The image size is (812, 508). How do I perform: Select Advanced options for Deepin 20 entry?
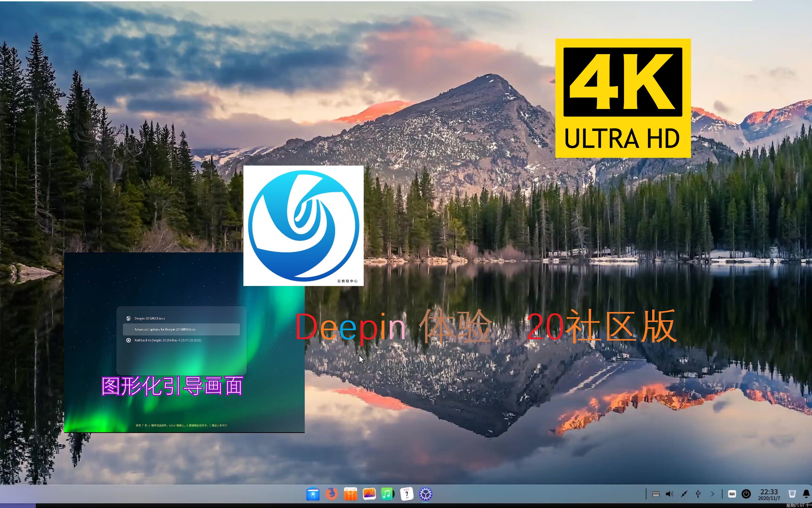pyautogui.click(x=181, y=329)
